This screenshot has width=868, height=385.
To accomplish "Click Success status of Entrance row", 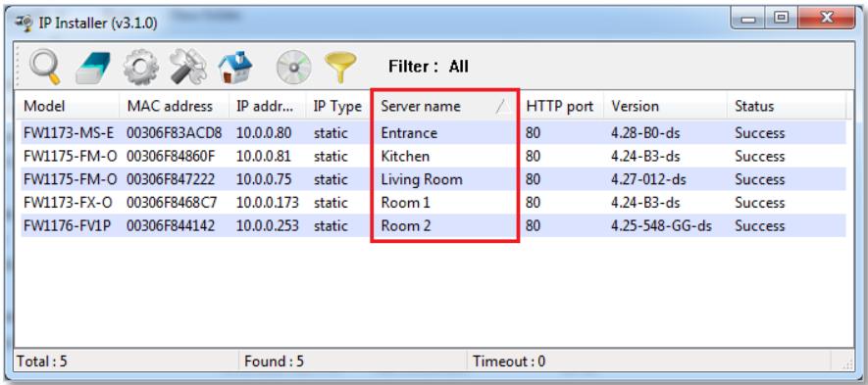I will (x=759, y=133).
